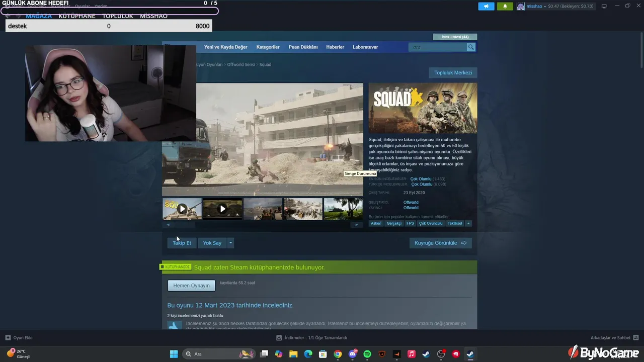This screenshot has height=362, width=644.
Task: Open Discord from taskbar
Action: (x=353, y=354)
